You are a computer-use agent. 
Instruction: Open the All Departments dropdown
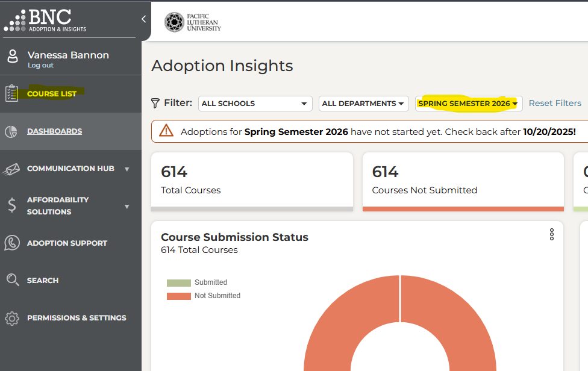[x=363, y=104]
